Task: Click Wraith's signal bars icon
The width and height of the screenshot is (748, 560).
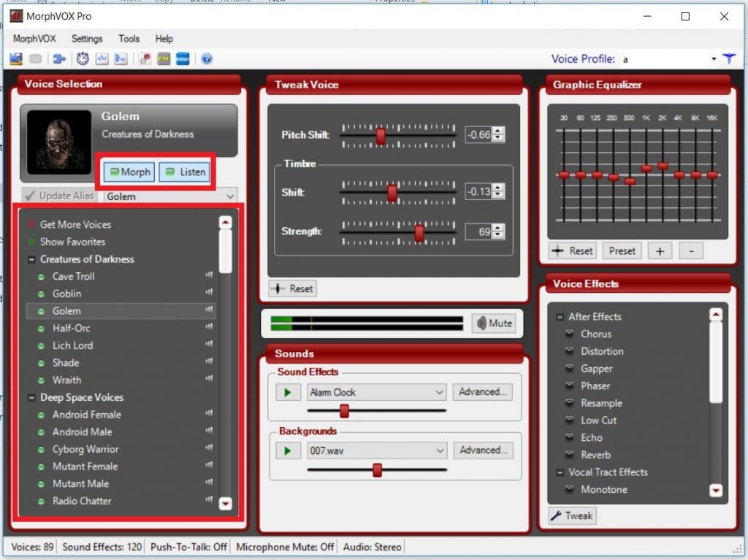Action: coord(209,379)
